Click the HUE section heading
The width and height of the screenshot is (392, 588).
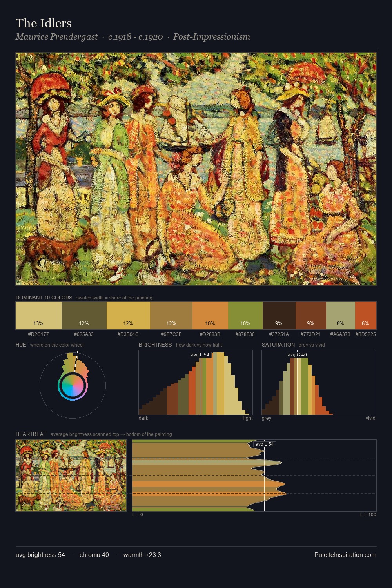tap(21, 345)
